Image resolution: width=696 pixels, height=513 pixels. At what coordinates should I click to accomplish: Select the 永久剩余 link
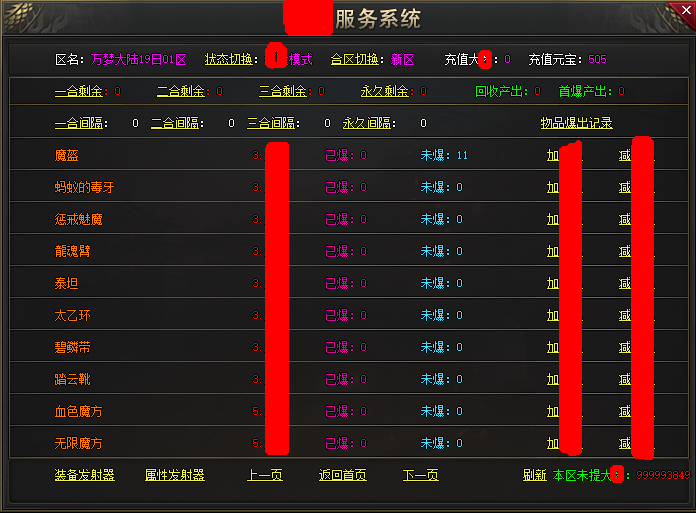pyautogui.click(x=385, y=92)
